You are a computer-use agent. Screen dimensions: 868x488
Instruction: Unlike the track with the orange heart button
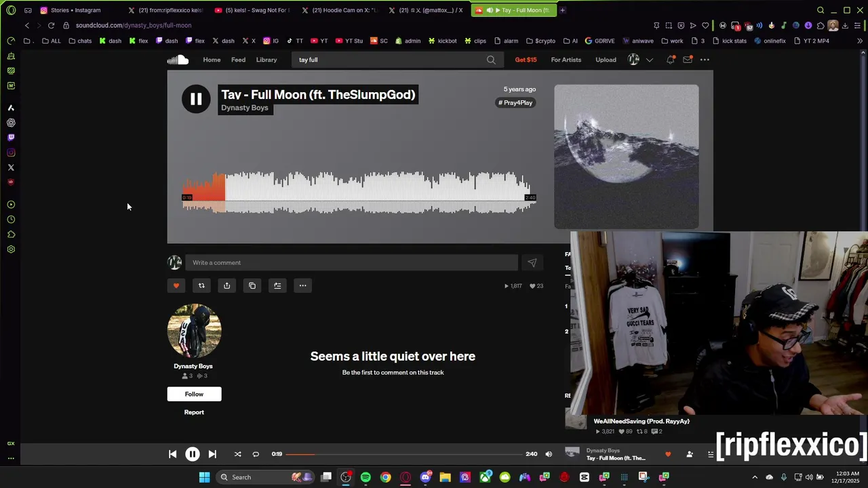(176, 285)
